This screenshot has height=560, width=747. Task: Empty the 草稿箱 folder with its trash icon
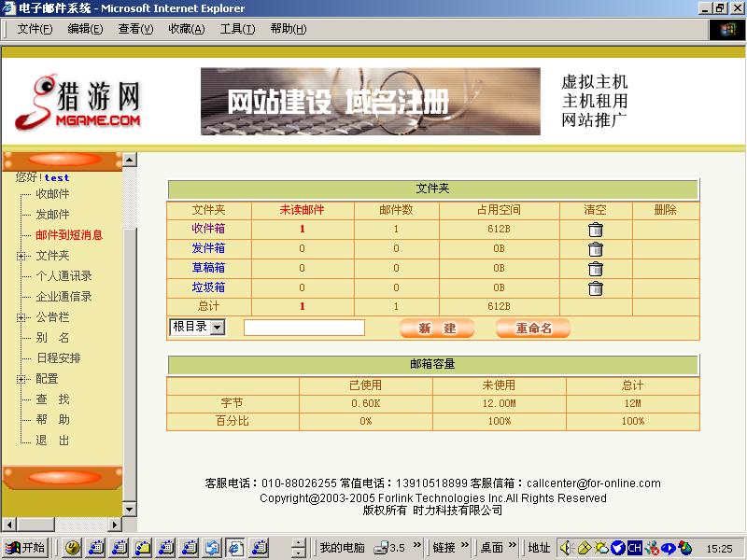pyautogui.click(x=596, y=269)
